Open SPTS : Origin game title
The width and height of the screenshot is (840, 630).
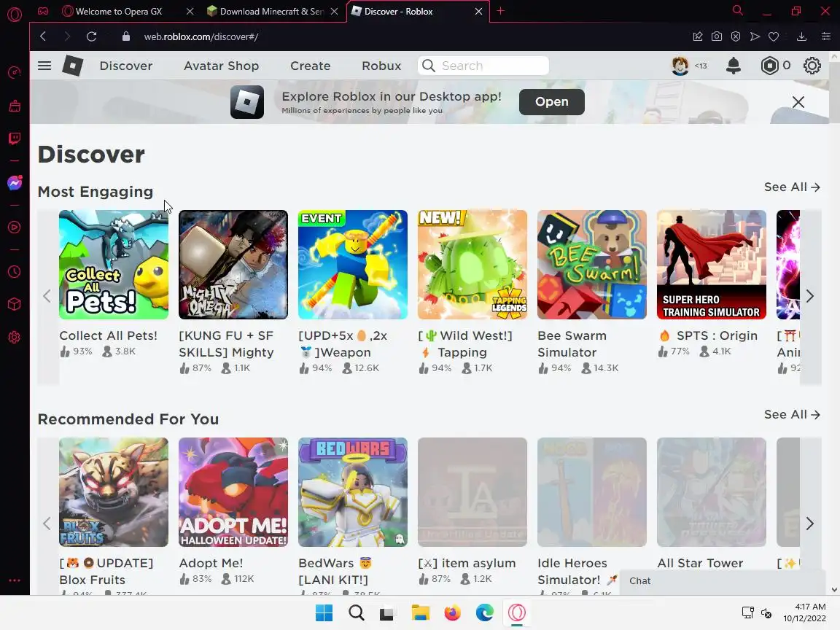coord(708,336)
